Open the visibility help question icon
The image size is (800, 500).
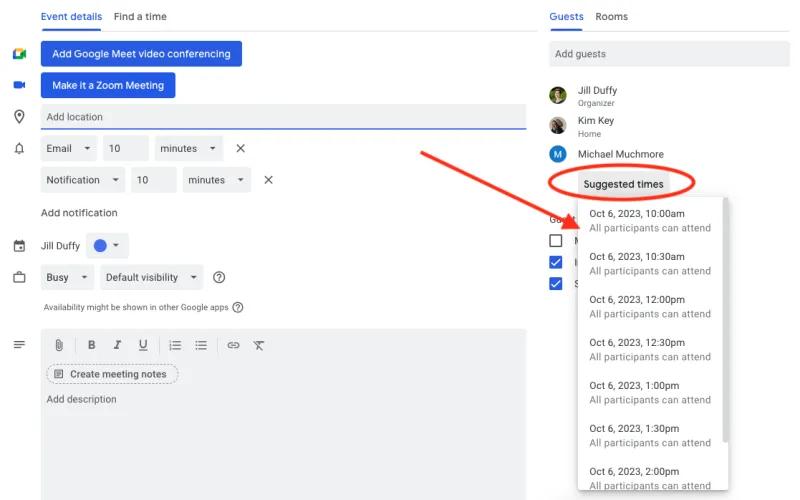point(219,278)
